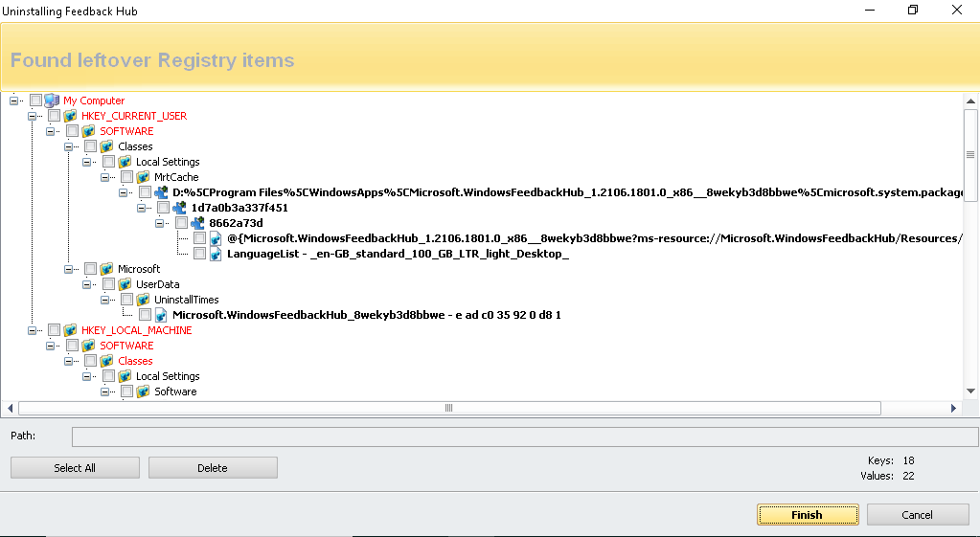
Task: Click the UninstallTimes registry key icon
Action: pos(143,299)
